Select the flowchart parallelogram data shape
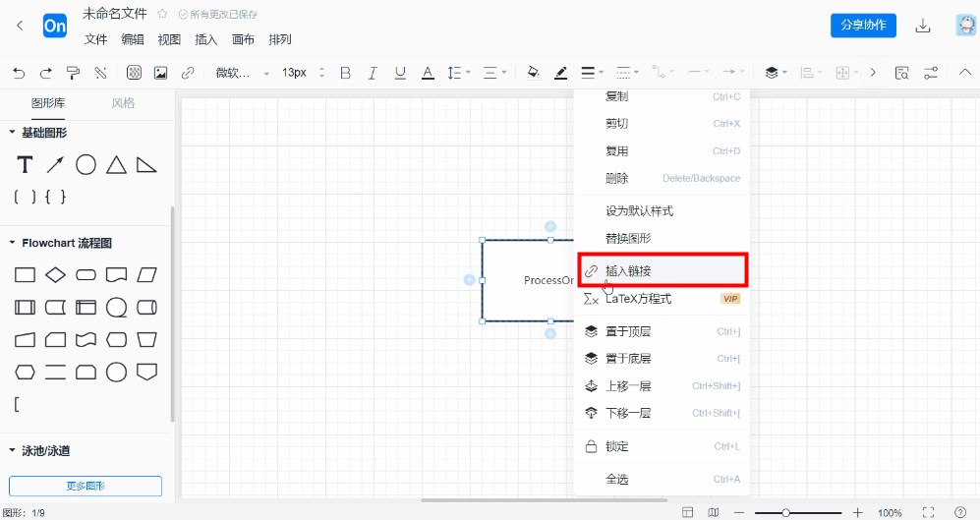 point(146,274)
